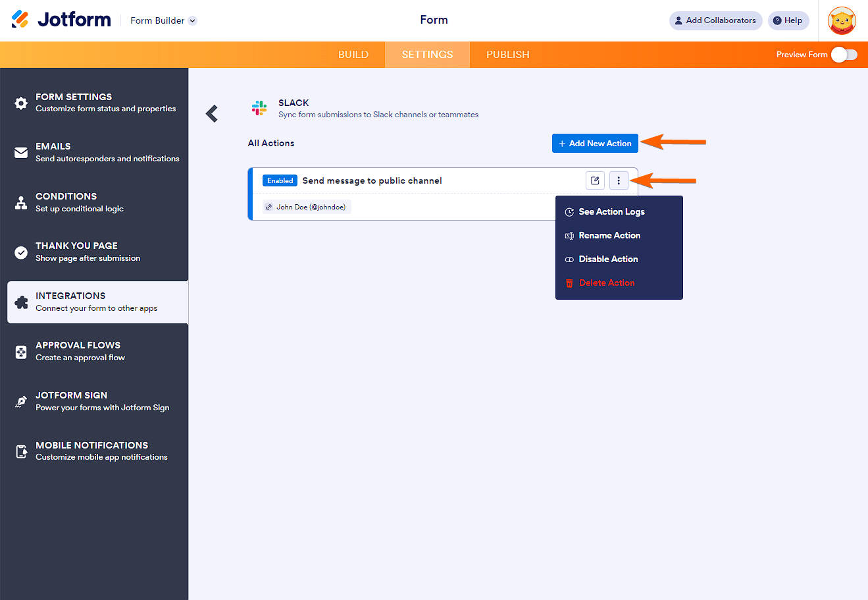Screen dimensions: 868x600
Task: Open the user avatar menu
Action: (842, 20)
